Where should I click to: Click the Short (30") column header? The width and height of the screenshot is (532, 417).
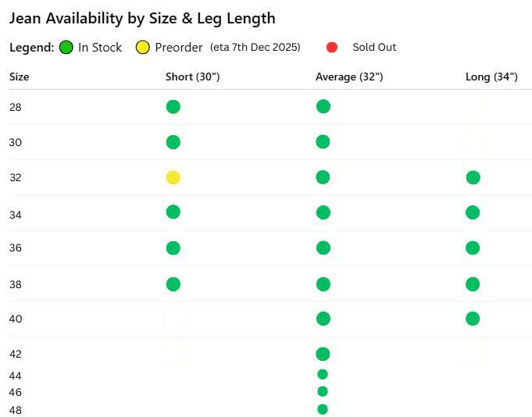click(x=192, y=77)
